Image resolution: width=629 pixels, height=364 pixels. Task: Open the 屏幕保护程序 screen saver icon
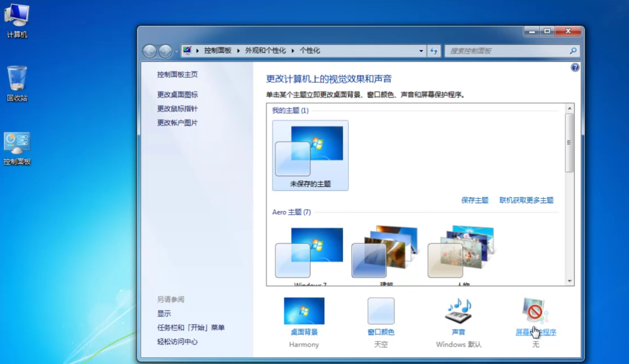[535, 310]
